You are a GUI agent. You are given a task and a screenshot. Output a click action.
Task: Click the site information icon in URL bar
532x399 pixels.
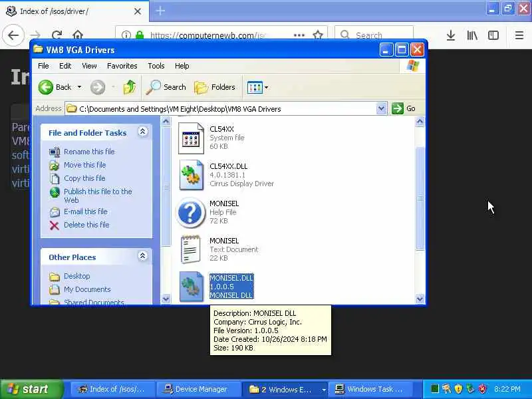point(126,35)
